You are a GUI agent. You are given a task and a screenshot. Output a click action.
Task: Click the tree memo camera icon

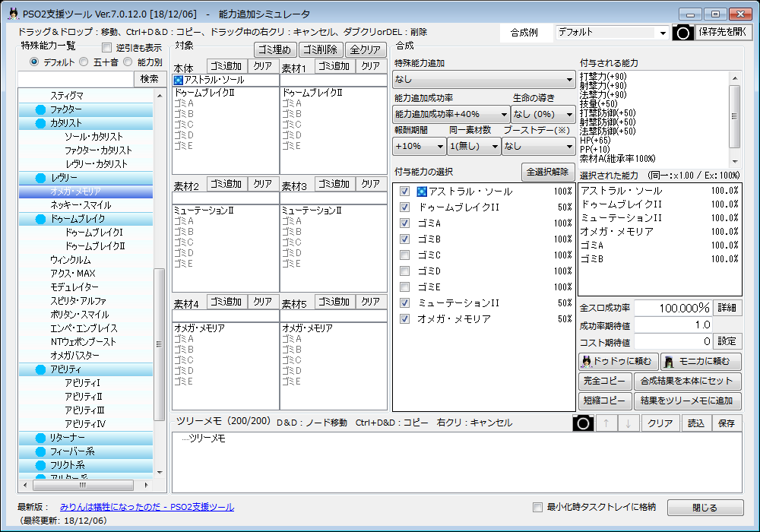coord(583,423)
